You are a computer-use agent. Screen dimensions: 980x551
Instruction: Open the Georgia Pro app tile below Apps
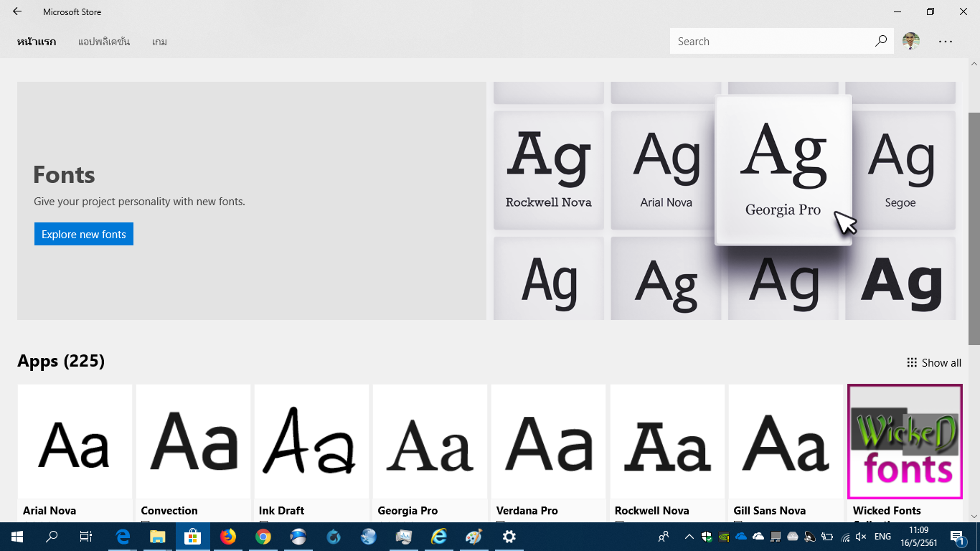pyautogui.click(x=430, y=453)
